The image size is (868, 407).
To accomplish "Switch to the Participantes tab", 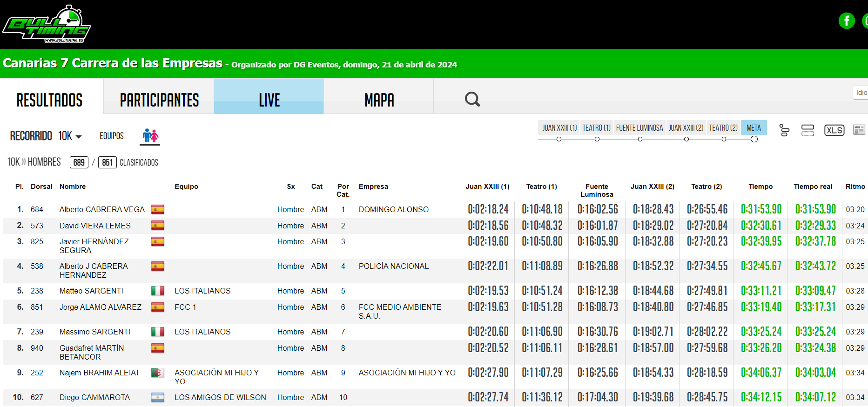I will [159, 100].
